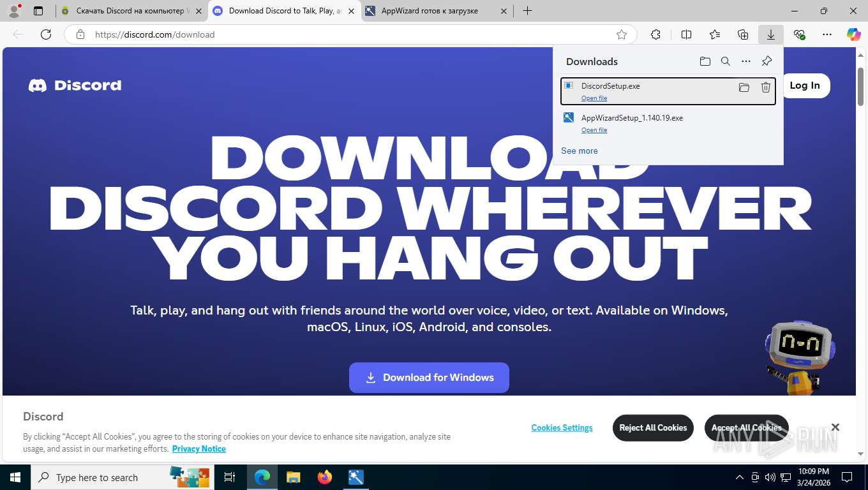Show DiscordSetup.exe in folder
This screenshot has height=490, width=868.
coord(744,87)
